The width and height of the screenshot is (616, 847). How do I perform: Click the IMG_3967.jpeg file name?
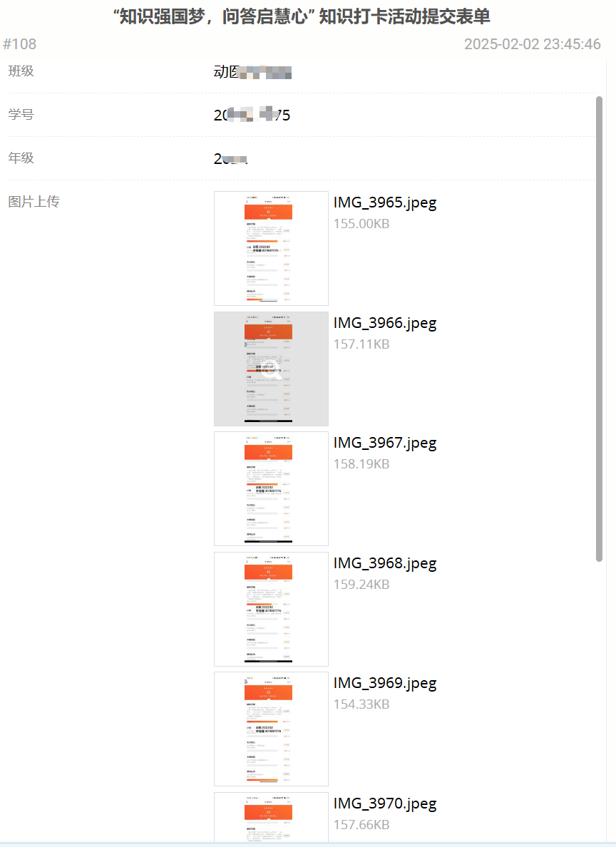coord(385,443)
